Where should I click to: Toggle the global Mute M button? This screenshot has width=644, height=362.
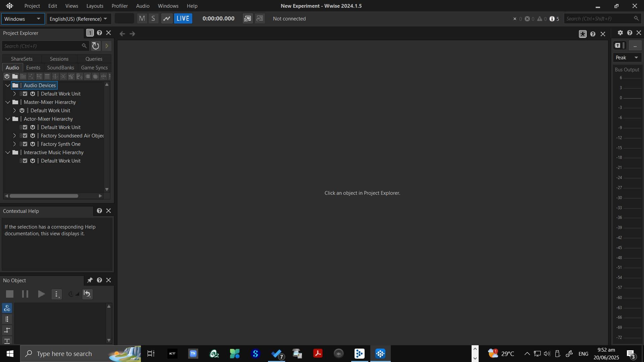click(x=142, y=18)
